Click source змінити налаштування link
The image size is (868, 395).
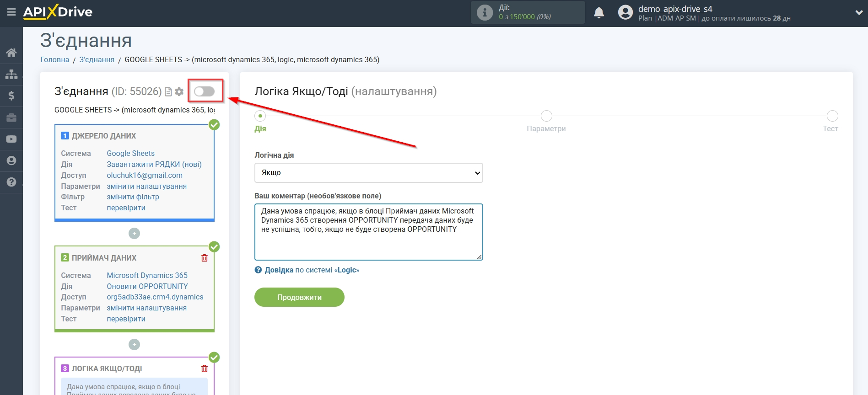(x=147, y=187)
